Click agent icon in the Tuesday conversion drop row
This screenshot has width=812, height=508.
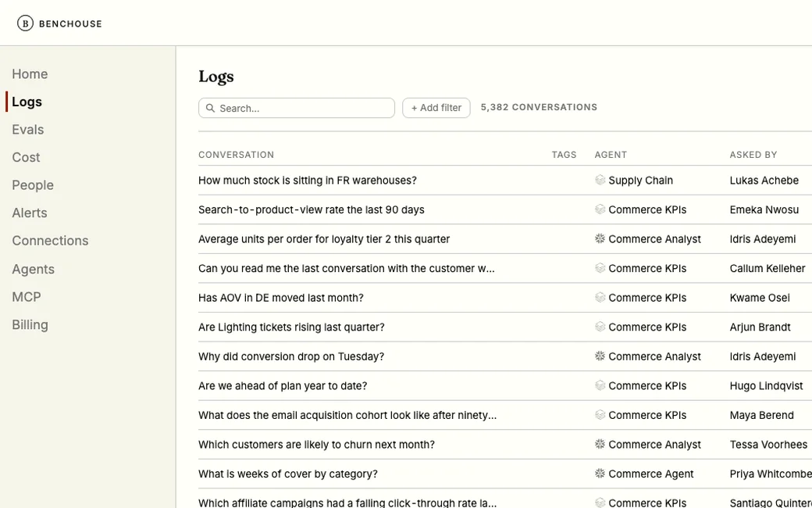[600, 356]
